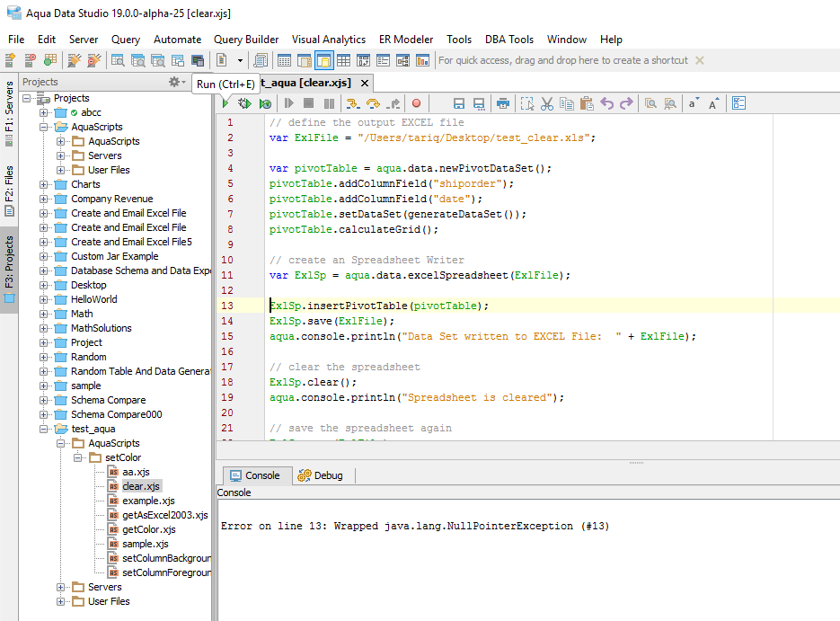This screenshot has width=840, height=621.
Task: Click the Stop execution square icon
Action: click(309, 103)
